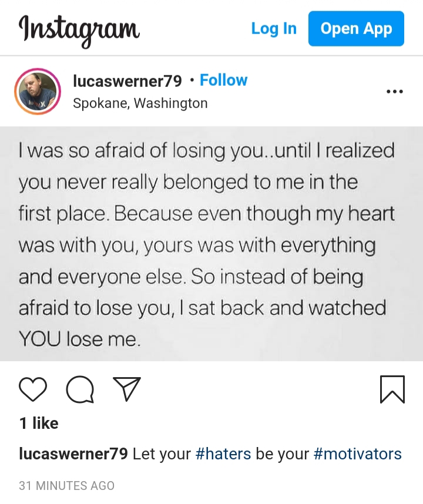Click the Log In link
The image size is (423, 504).
point(274,29)
